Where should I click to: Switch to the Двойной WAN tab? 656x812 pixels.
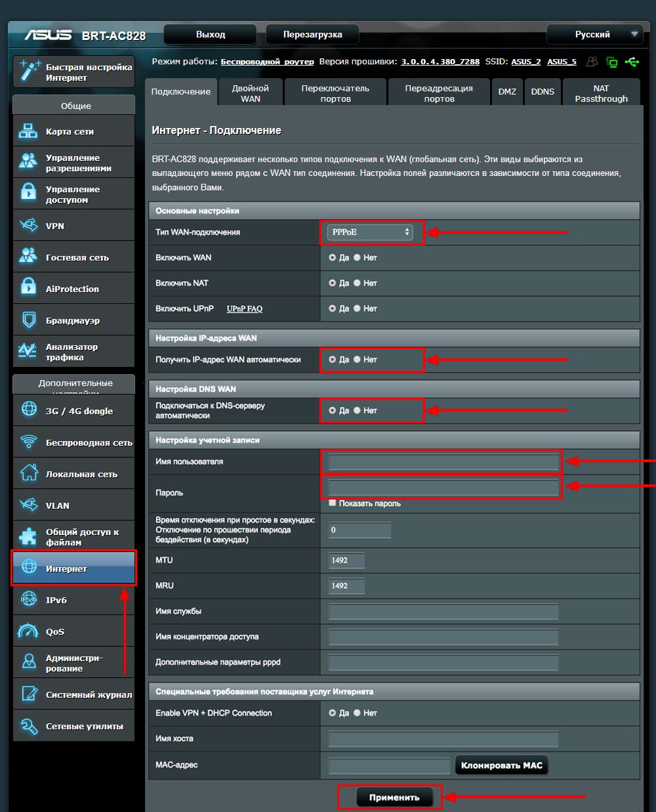[x=251, y=93]
